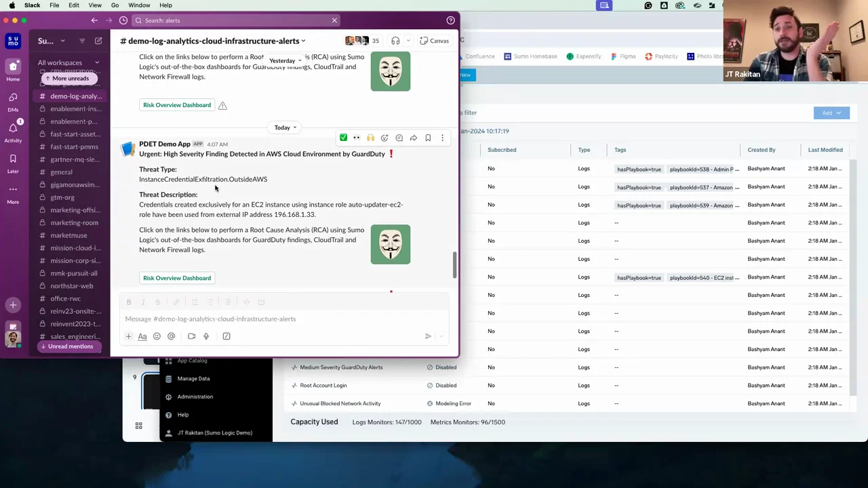Screen dimensions: 868x488
Task: Open the Add dropdown in Sumo Logic window
Action: coord(831,113)
